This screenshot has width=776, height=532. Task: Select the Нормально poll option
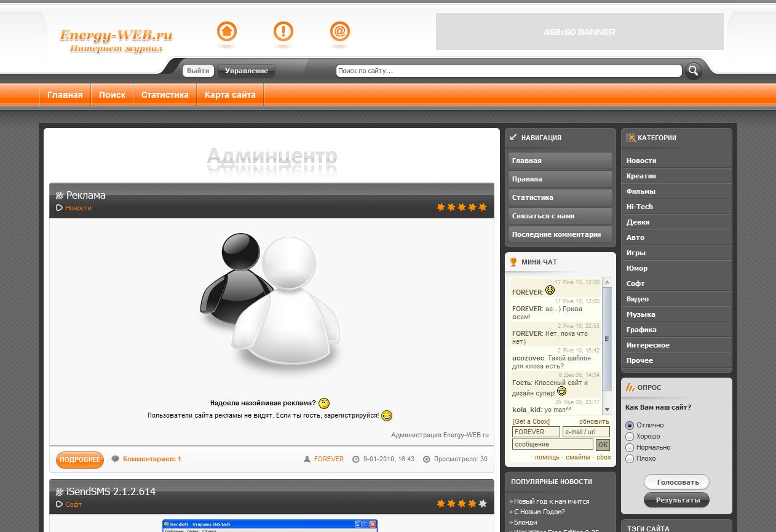[x=630, y=448]
